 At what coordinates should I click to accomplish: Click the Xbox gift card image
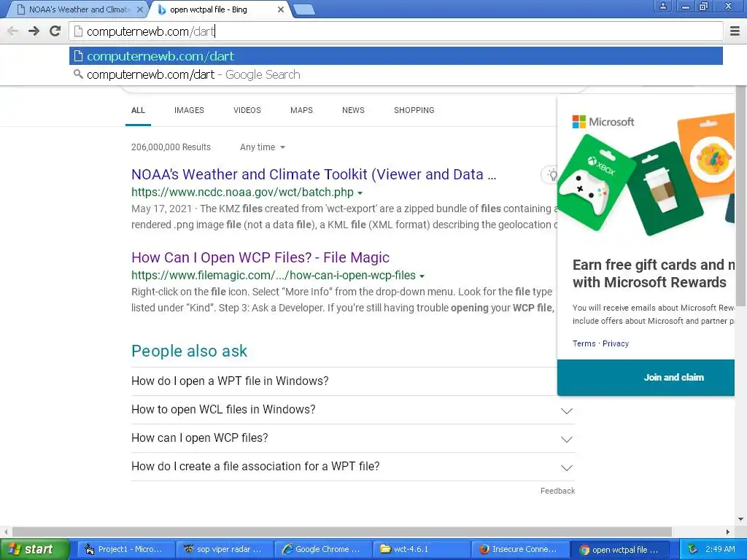[x=597, y=182]
